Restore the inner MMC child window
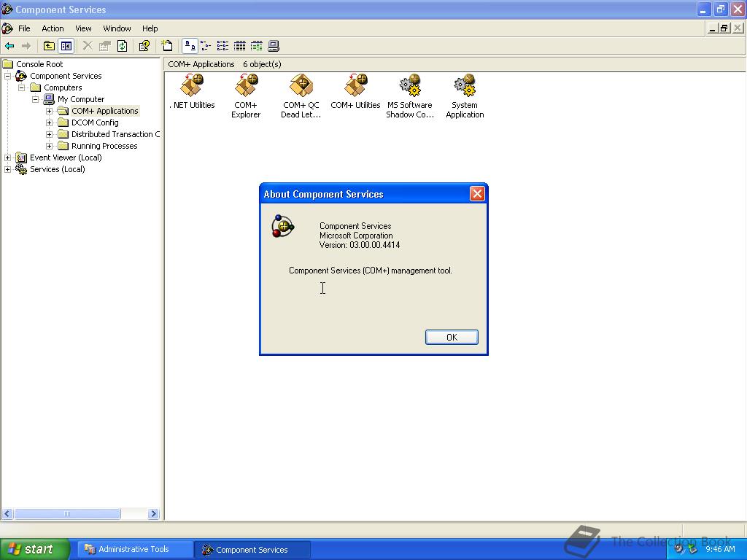Viewport: 747px width, 560px height. click(724, 28)
